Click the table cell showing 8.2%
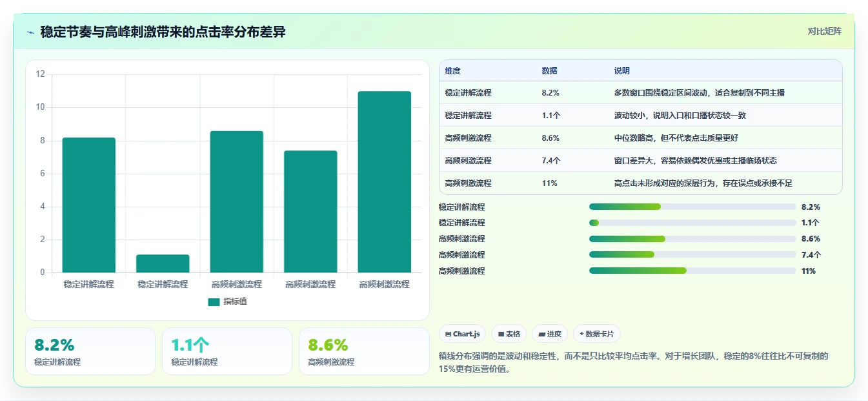Viewport: 868px width, 401px height. coord(550,93)
